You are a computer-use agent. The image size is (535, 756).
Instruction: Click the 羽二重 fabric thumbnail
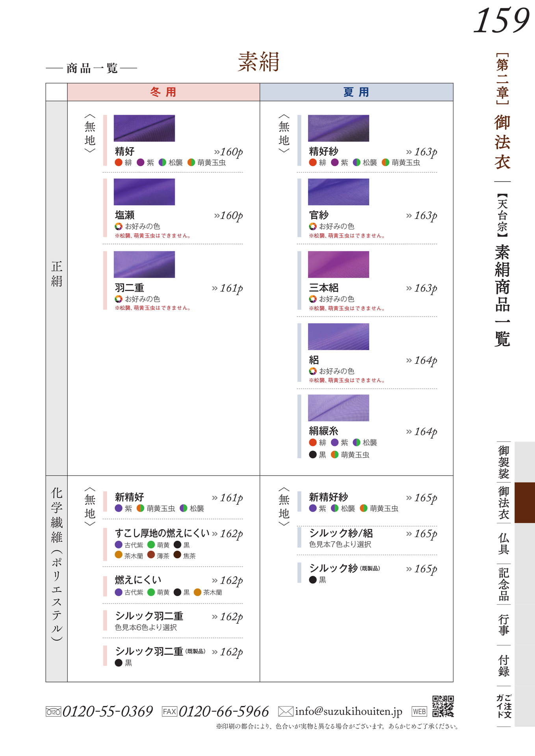(144, 264)
